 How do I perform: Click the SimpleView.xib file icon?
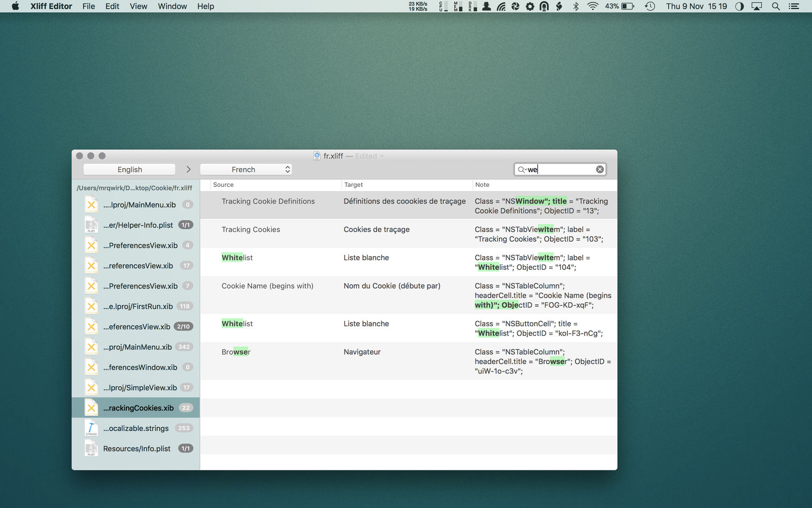pos(91,388)
